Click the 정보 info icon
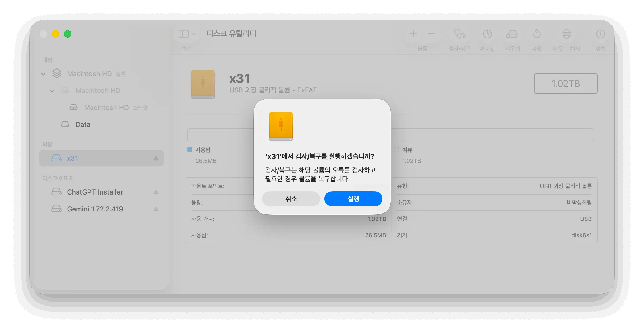The image size is (644, 333). [600, 34]
